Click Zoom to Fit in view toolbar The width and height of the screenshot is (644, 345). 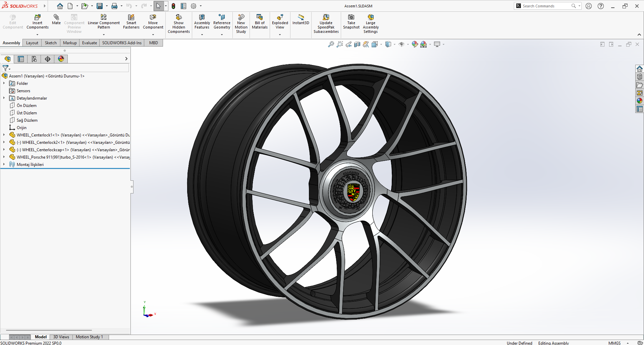tap(331, 44)
